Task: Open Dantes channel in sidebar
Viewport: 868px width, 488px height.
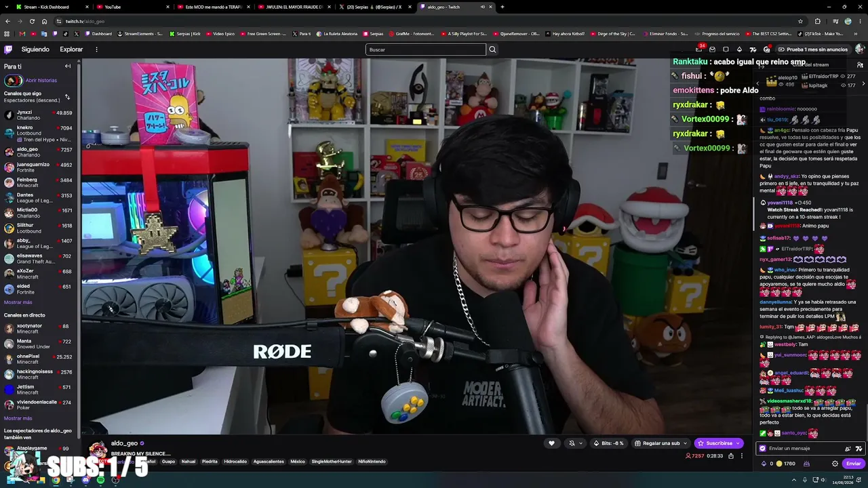Action: point(40,198)
